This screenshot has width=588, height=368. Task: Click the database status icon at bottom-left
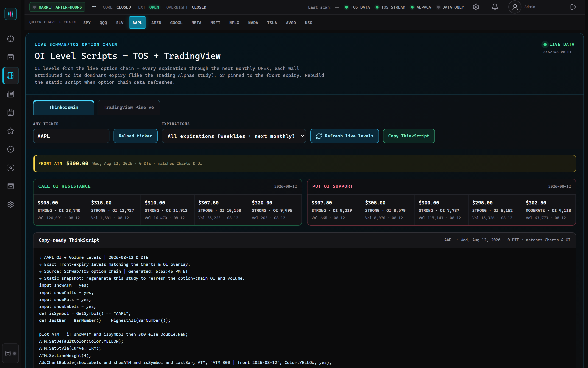pyautogui.click(x=10, y=353)
